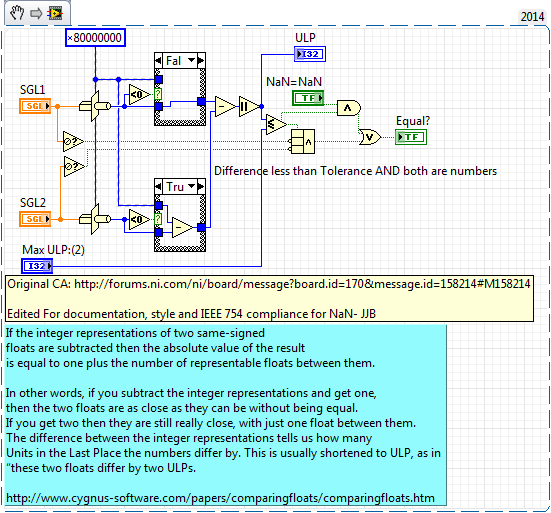Screen dimensions: 551x513
Task: Click the Max ULP I32 control terminal
Action: tap(37, 266)
